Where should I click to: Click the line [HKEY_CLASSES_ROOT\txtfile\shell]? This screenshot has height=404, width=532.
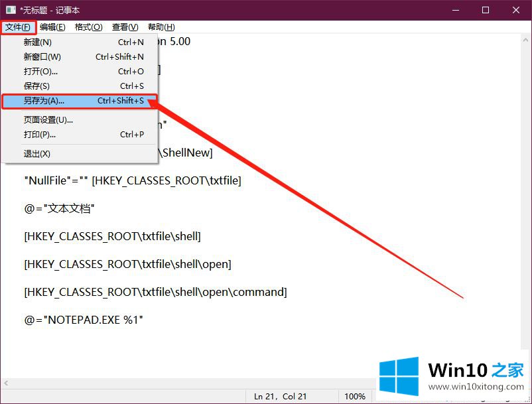[x=112, y=236]
